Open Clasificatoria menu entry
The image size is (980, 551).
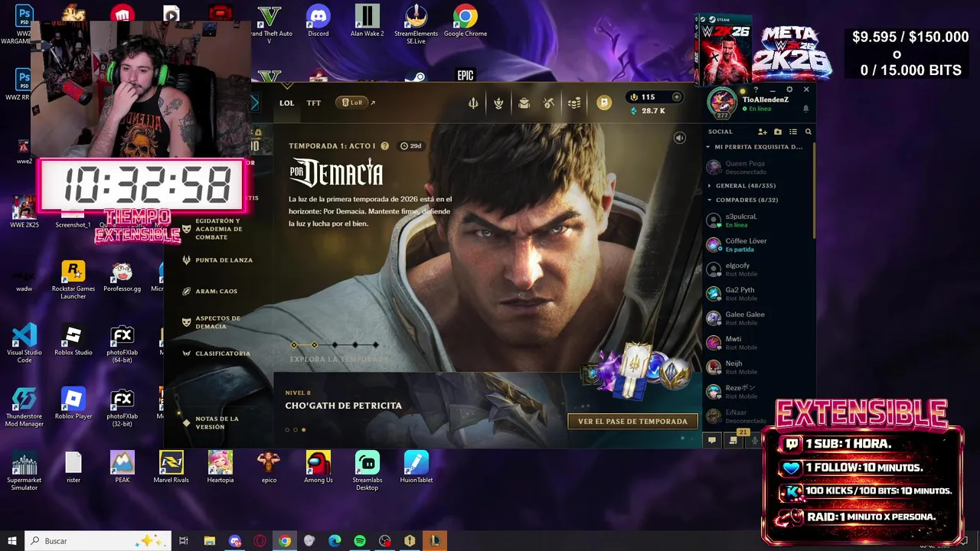[x=217, y=354]
